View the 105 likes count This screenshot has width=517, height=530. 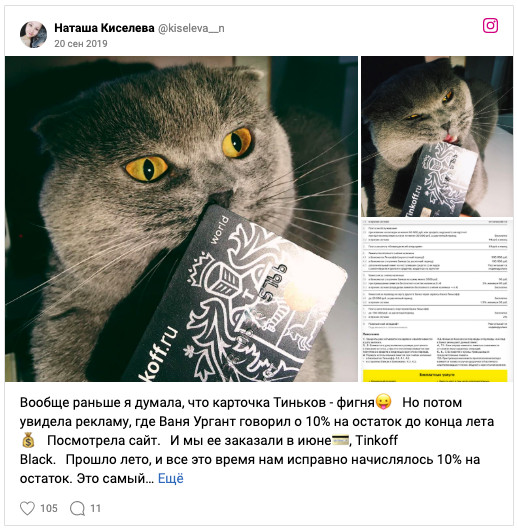pos(49,508)
